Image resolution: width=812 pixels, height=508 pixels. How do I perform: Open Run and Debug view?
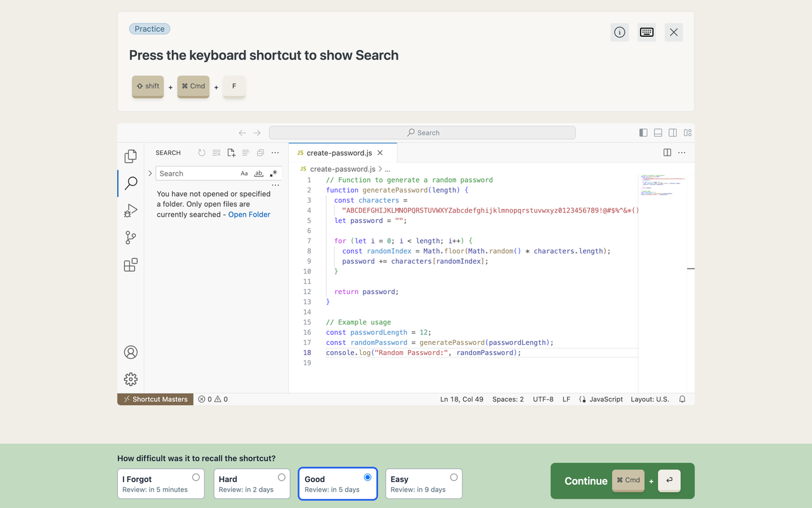(131, 210)
